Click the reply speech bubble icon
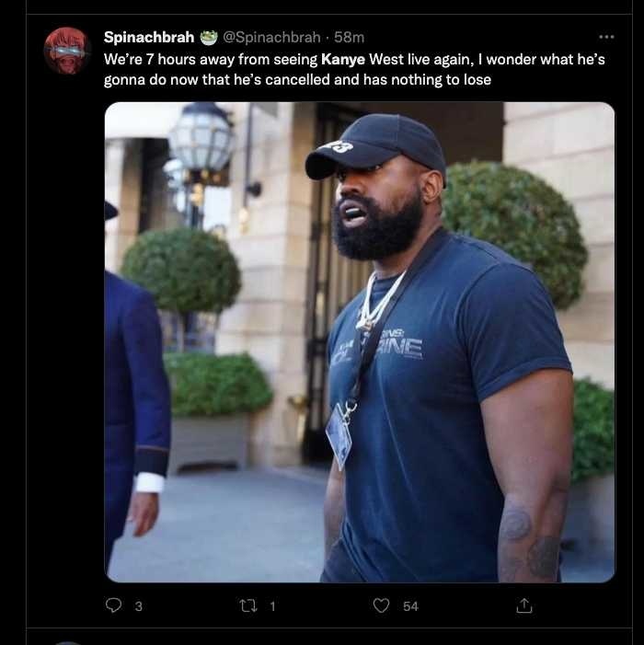The height and width of the screenshot is (645, 644). pyautogui.click(x=113, y=605)
